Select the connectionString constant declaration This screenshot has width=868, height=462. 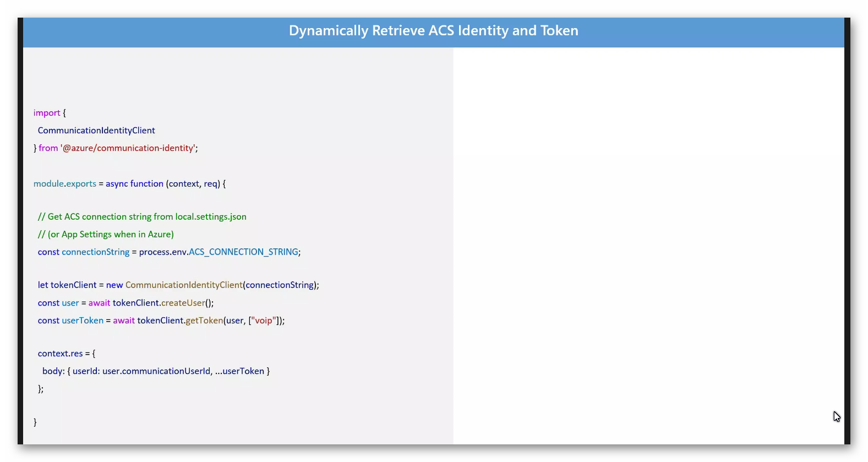point(84,252)
